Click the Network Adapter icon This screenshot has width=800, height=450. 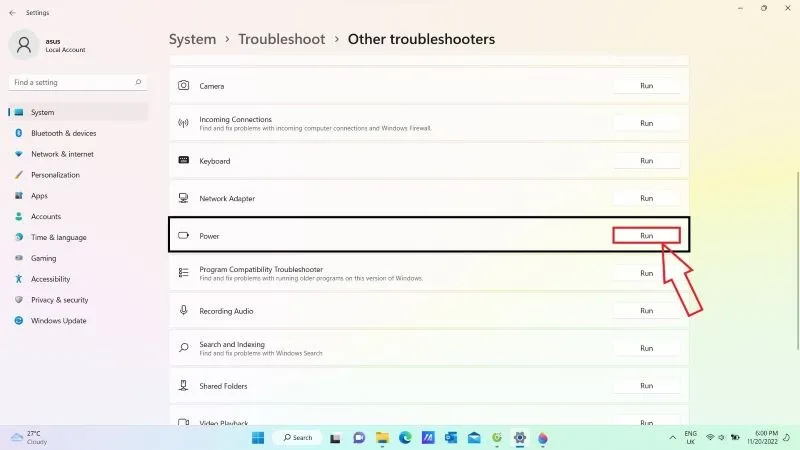(183, 198)
